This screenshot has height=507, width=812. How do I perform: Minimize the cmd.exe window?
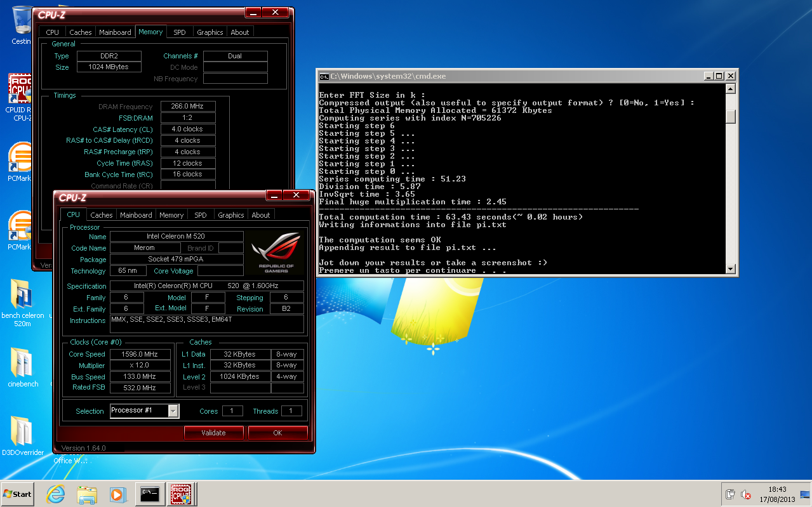tap(709, 76)
